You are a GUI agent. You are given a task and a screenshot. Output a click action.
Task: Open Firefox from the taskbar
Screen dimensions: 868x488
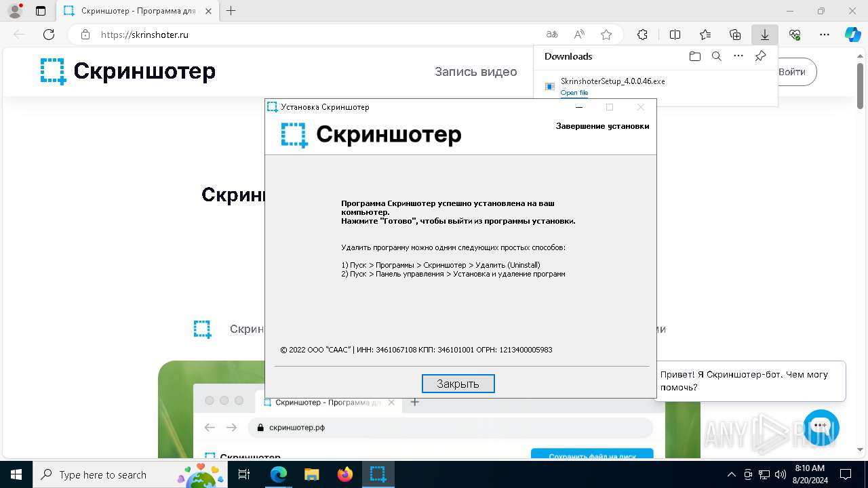coord(344,474)
